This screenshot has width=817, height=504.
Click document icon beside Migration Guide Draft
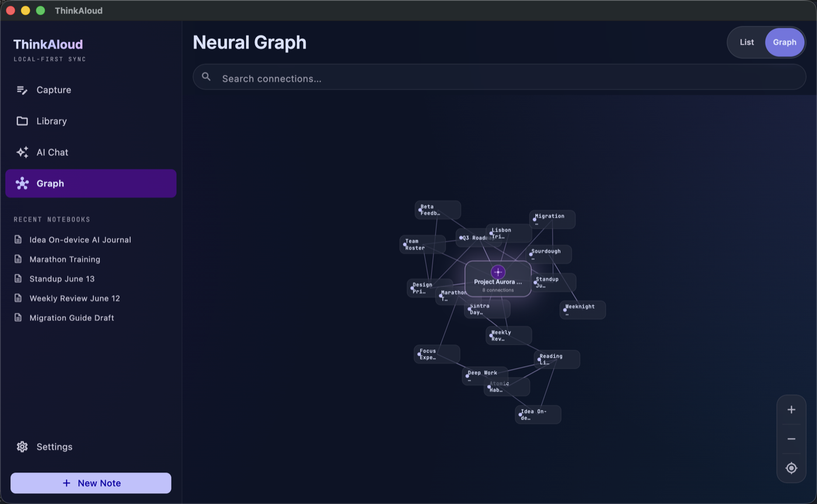point(19,318)
